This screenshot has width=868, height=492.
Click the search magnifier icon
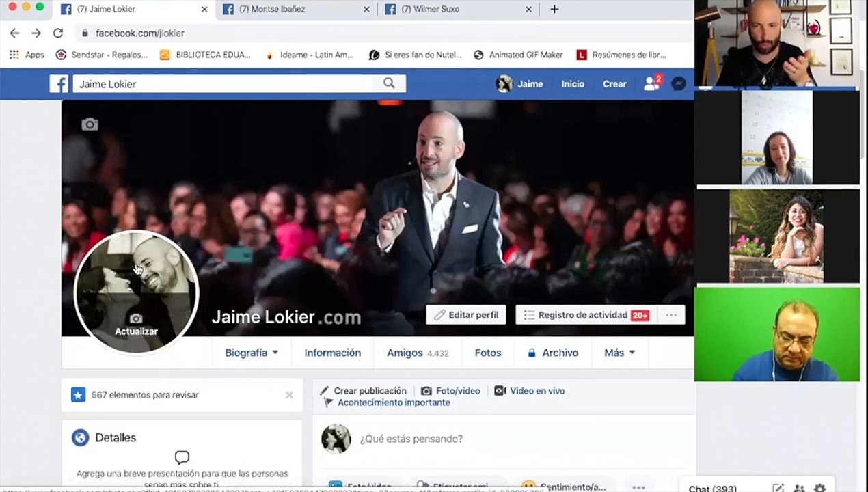pos(389,83)
